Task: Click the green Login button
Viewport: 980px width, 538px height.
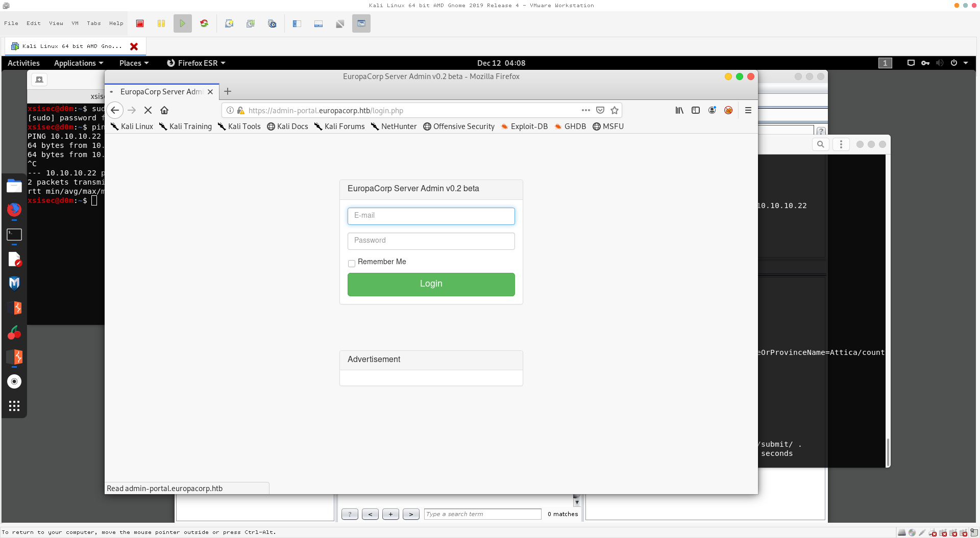Action: tap(431, 284)
